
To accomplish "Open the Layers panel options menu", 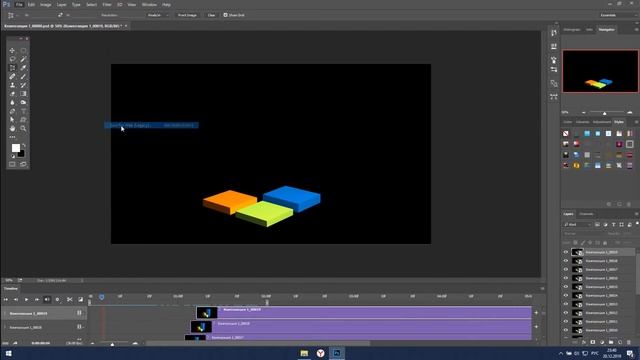I will pos(636,214).
